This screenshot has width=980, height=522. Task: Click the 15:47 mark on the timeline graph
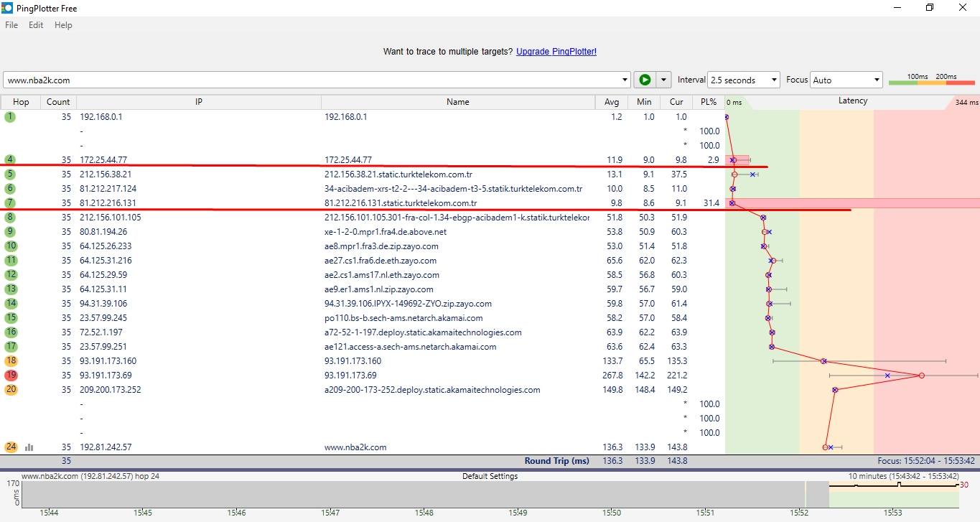tap(330, 513)
